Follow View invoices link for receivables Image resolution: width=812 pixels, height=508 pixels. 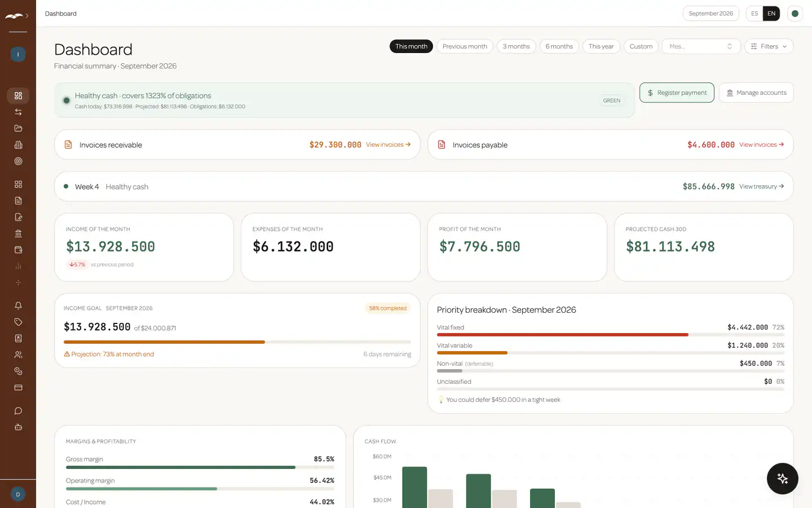(x=388, y=144)
